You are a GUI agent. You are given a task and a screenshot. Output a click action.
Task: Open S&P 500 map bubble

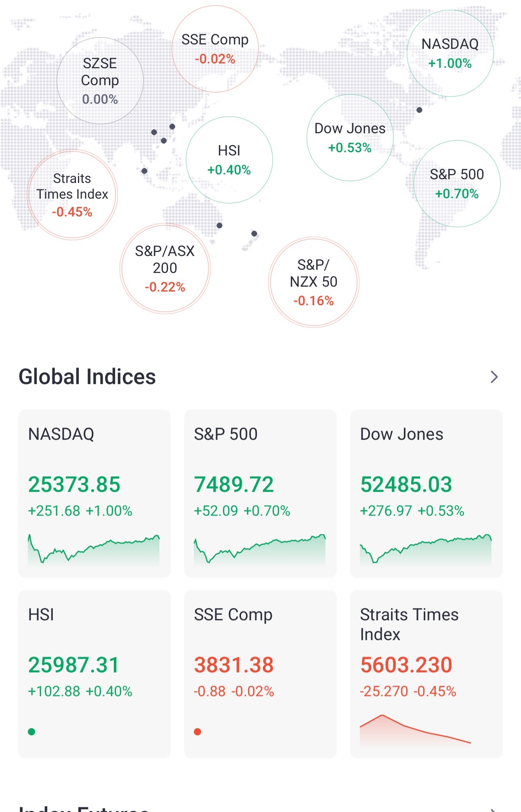(457, 184)
